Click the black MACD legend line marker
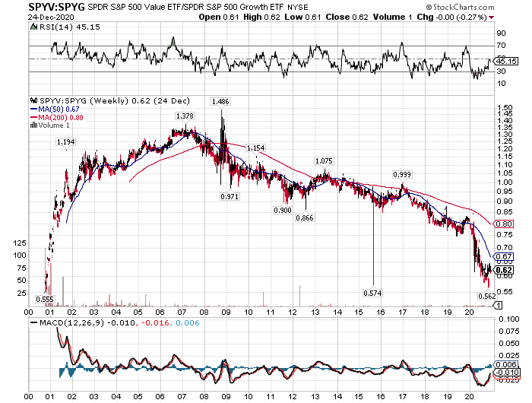The height and width of the screenshot is (403, 532). point(33,323)
